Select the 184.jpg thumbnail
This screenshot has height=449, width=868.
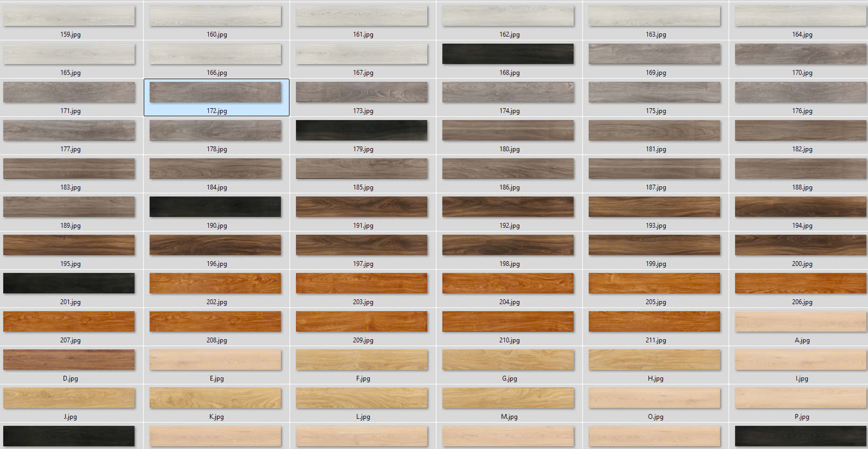[x=215, y=169]
